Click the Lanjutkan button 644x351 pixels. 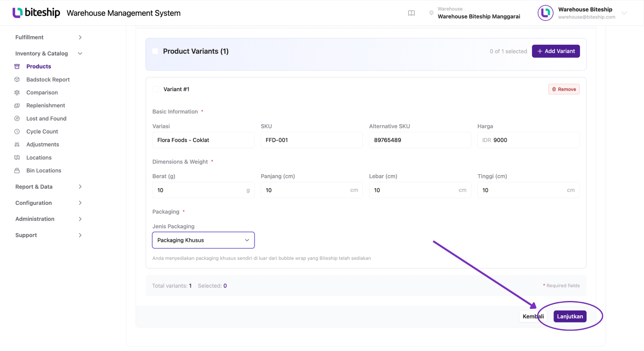pyautogui.click(x=570, y=316)
